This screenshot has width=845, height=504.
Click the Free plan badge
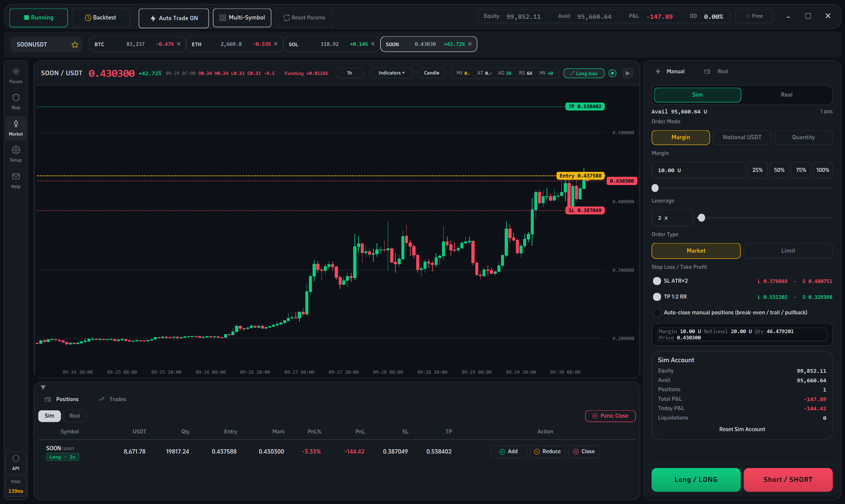coord(754,16)
